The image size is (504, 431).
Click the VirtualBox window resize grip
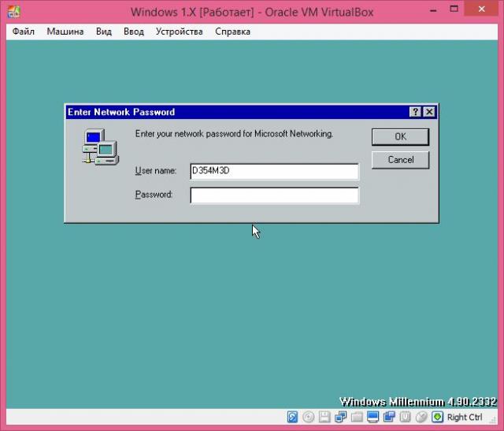tap(494, 419)
